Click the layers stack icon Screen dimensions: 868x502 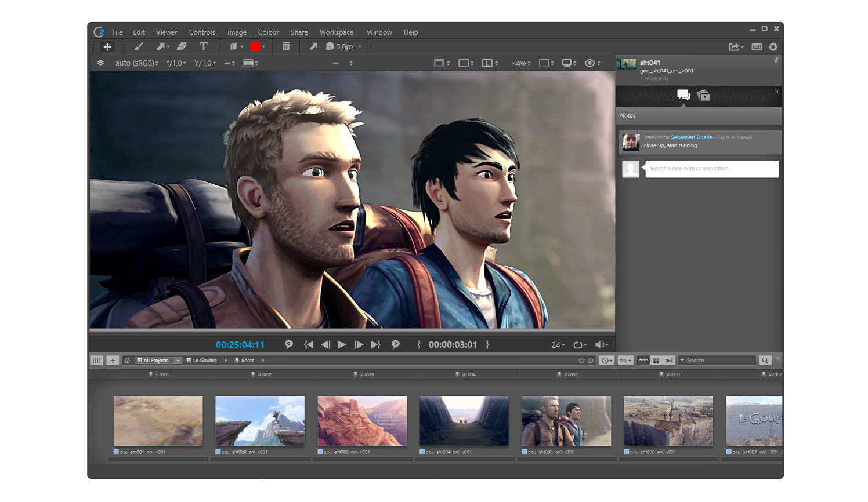[x=100, y=63]
